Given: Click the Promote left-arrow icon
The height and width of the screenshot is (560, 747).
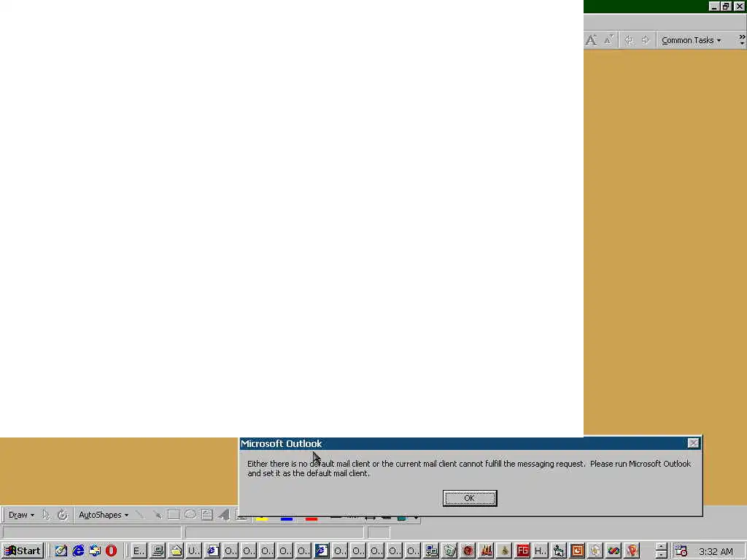Looking at the screenshot, I should point(629,41).
